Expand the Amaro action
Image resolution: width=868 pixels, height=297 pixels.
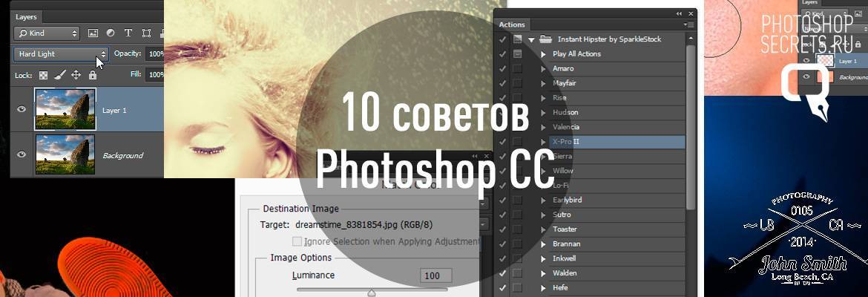click(543, 69)
